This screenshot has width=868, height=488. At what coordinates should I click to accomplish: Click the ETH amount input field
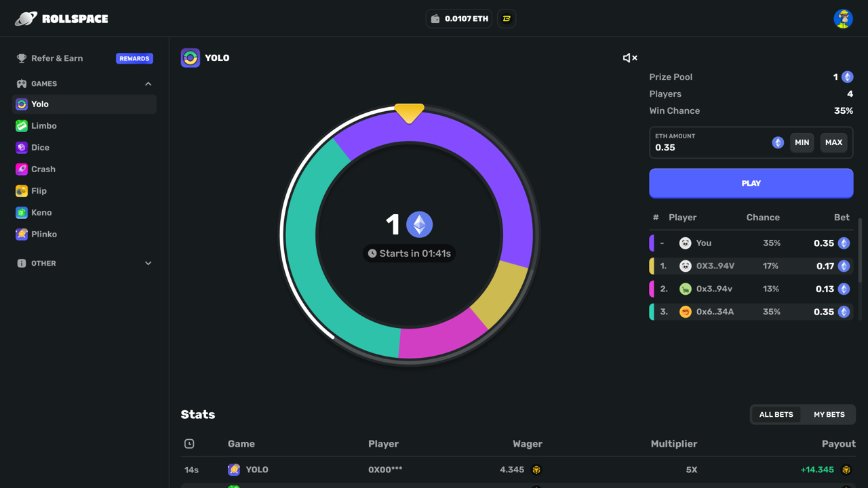(709, 147)
